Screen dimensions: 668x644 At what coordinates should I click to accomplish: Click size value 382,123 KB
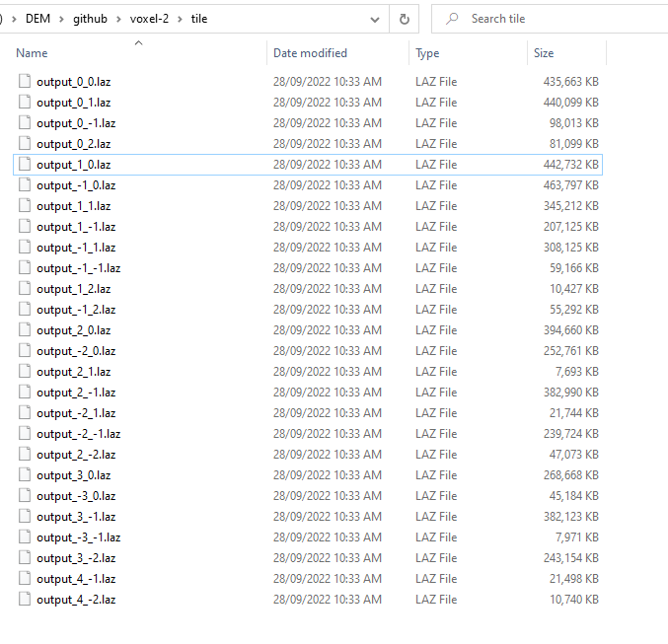(x=571, y=517)
